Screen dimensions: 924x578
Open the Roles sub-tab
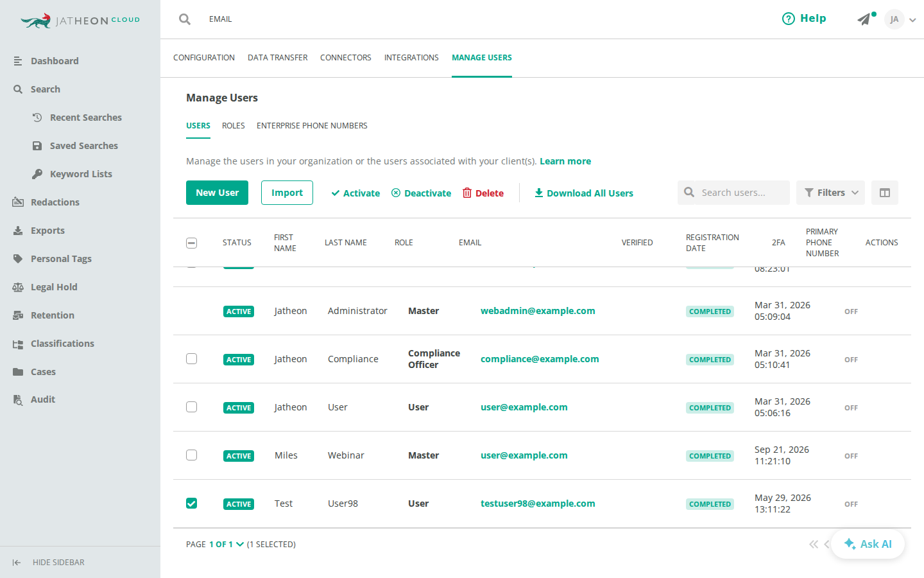pos(234,126)
